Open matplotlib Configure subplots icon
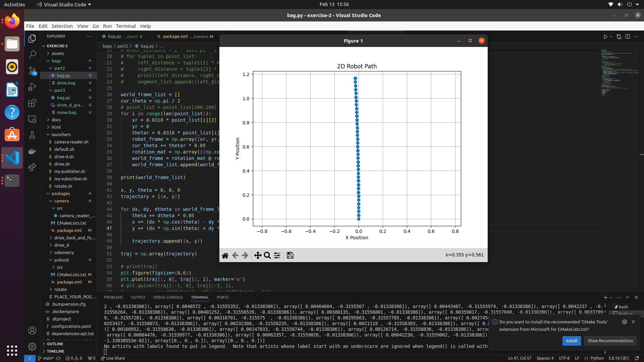This screenshot has width=644, height=362. (277, 255)
